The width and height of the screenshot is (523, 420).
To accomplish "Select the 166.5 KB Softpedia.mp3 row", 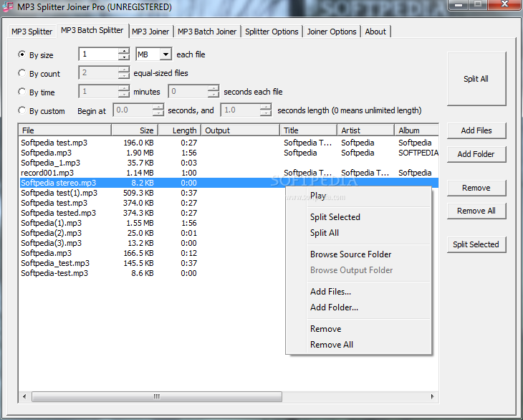I will point(152,253).
